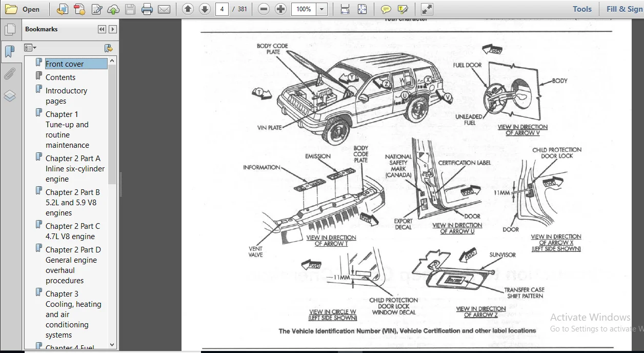Click the 'UNLEADED FUEL' diagram label
The width and height of the screenshot is (644, 353).
coord(469,120)
